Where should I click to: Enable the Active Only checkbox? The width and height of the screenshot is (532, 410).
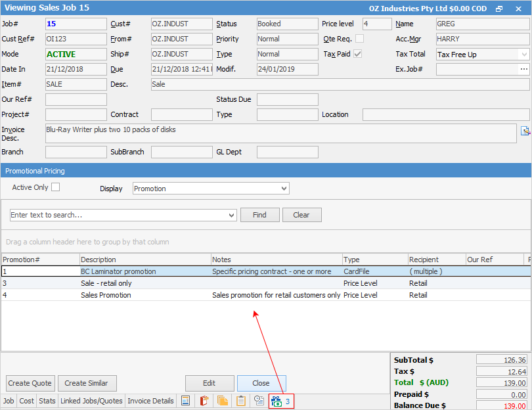pyautogui.click(x=56, y=187)
